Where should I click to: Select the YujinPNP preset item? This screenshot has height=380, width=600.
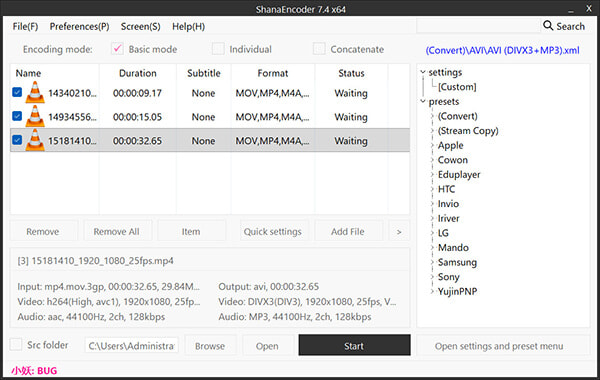457,291
